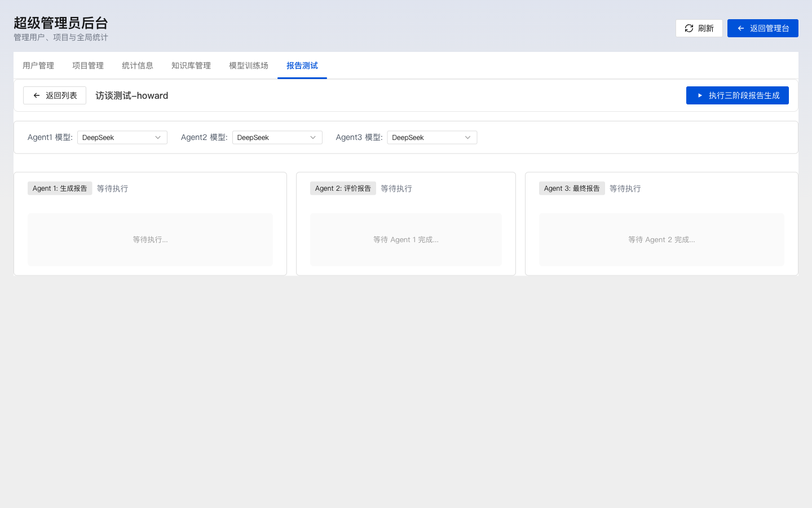This screenshot has width=812, height=508.
Task: Click the Agent1 model dropdown chevron
Action: pos(158,138)
